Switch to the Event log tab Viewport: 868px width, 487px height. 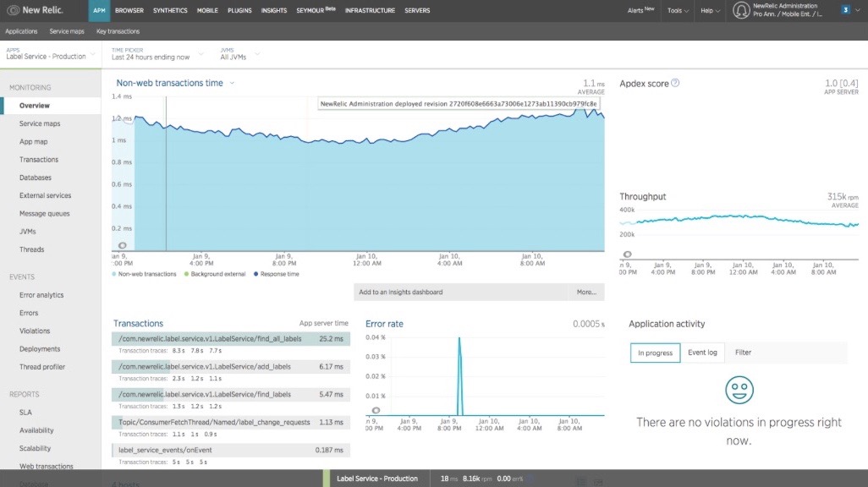[702, 353]
